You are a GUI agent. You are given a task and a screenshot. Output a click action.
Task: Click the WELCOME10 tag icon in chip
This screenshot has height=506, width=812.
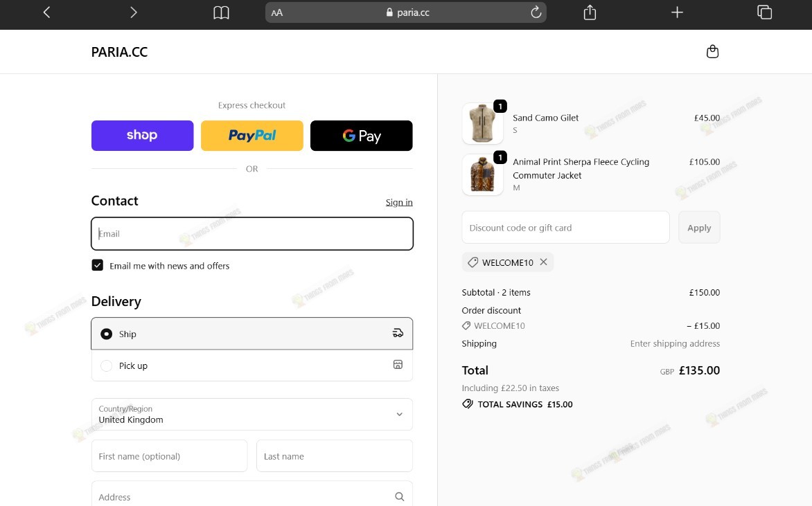point(473,262)
